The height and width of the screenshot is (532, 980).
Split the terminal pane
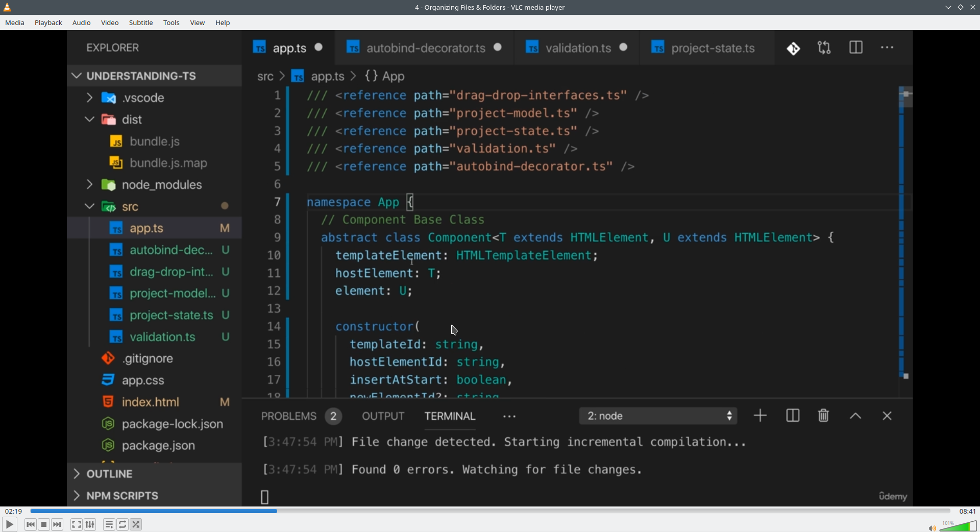pyautogui.click(x=793, y=416)
